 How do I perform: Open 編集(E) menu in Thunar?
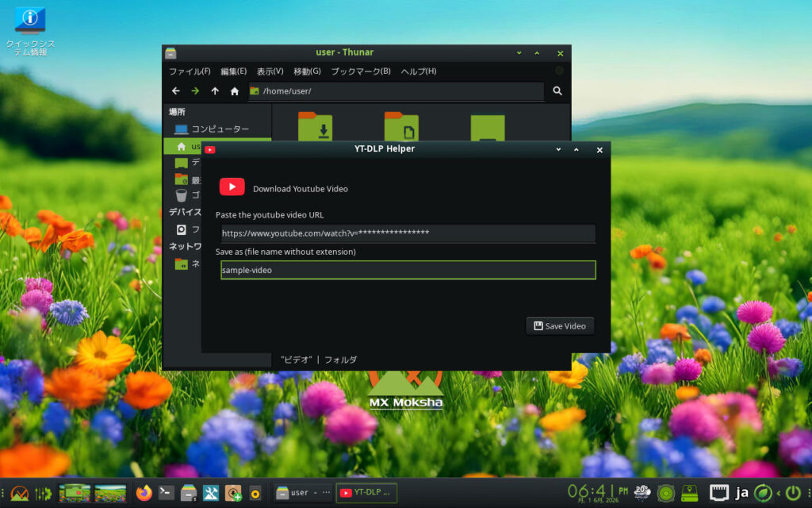[x=234, y=71]
